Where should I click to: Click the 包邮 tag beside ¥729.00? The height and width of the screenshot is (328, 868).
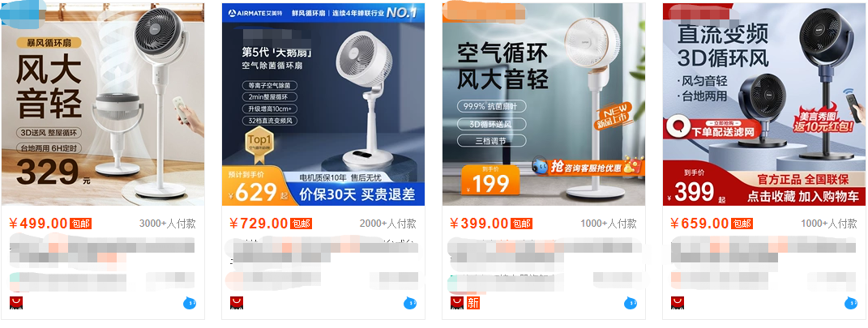[301, 224]
